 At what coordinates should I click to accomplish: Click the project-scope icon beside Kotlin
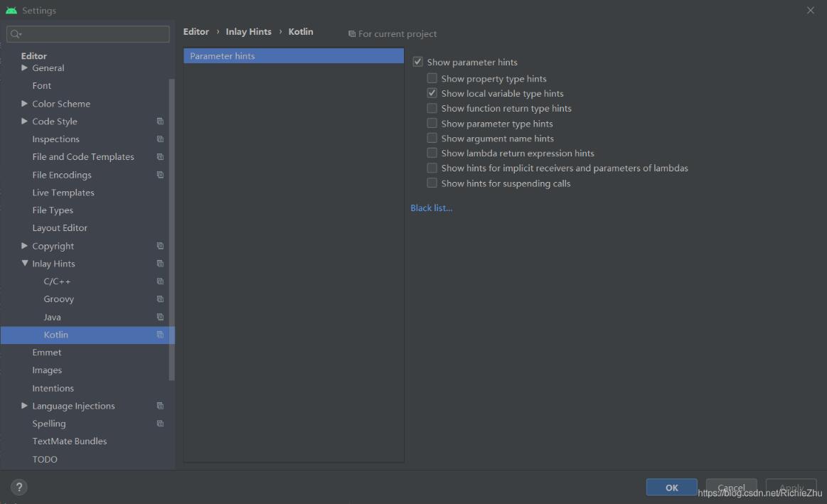pyautogui.click(x=160, y=334)
